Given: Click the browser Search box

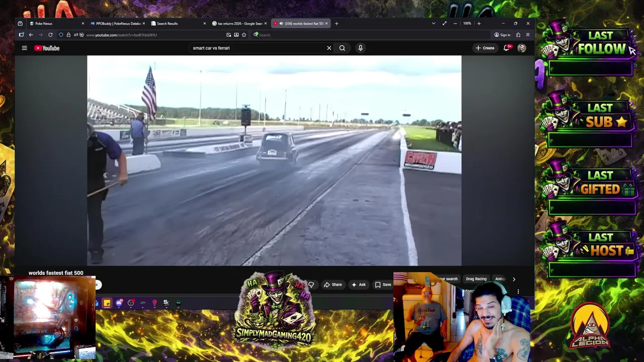Looking at the screenshot, I should [x=370, y=35].
